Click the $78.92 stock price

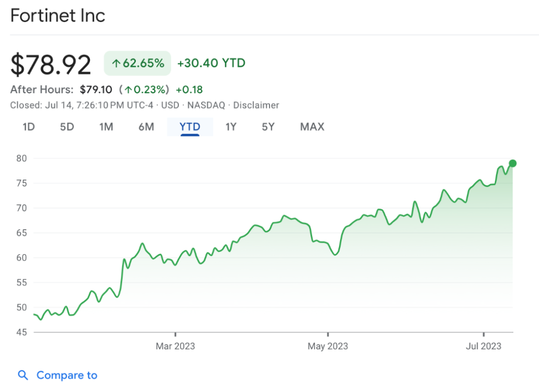tap(51, 65)
